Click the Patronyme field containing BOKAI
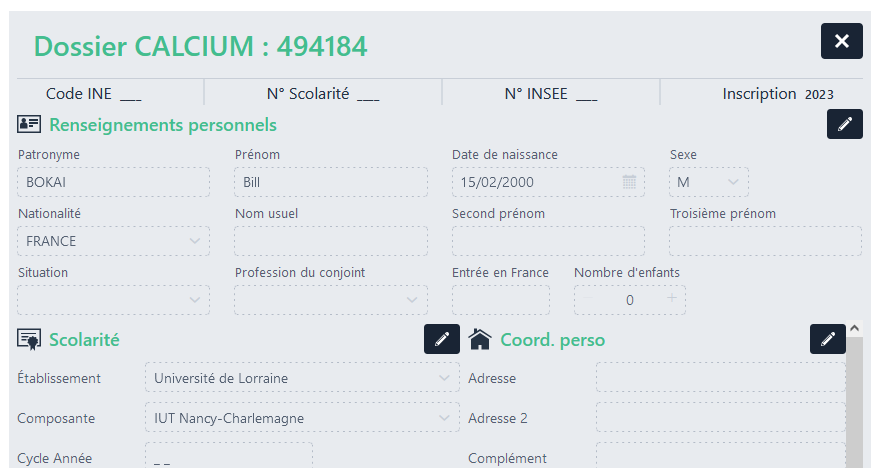 pyautogui.click(x=114, y=182)
